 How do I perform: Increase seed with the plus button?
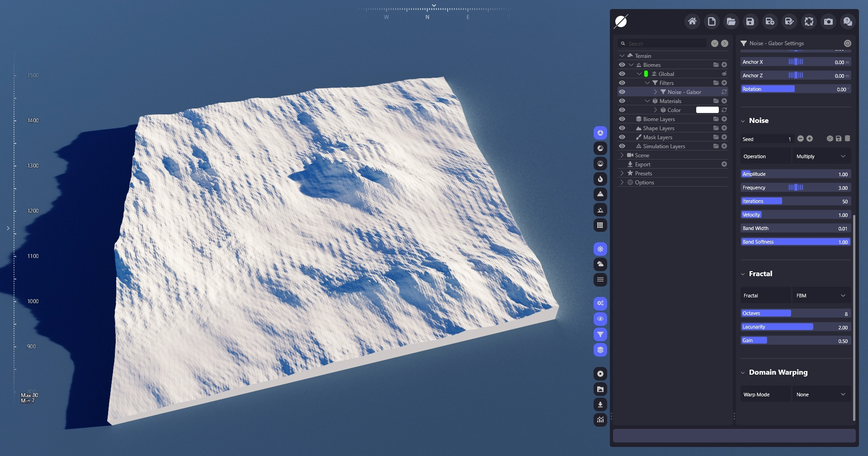pyautogui.click(x=810, y=139)
